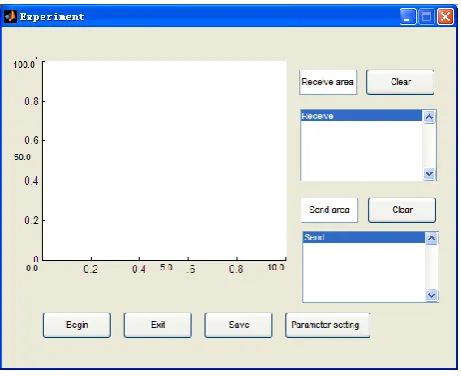Image resolution: width=461 pixels, height=376 pixels.
Task: Open Parameter setting dialog
Action: point(328,325)
